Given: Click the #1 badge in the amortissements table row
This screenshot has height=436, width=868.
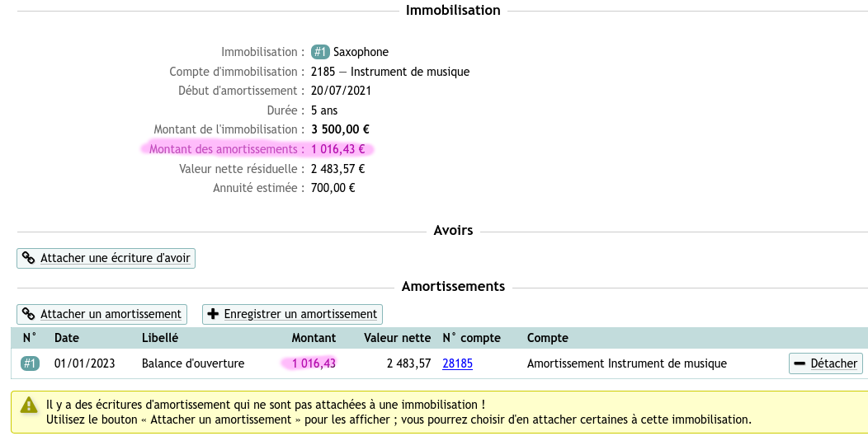Looking at the screenshot, I should click(31, 363).
